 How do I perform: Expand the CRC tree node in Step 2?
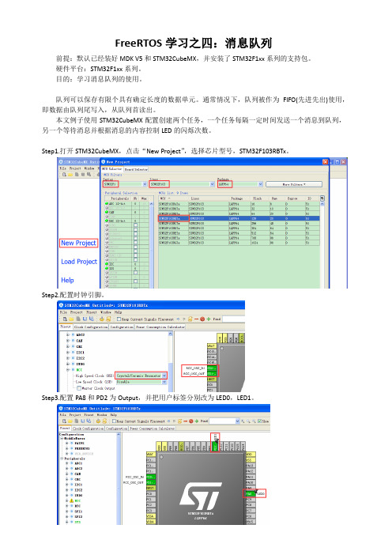point(68,346)
